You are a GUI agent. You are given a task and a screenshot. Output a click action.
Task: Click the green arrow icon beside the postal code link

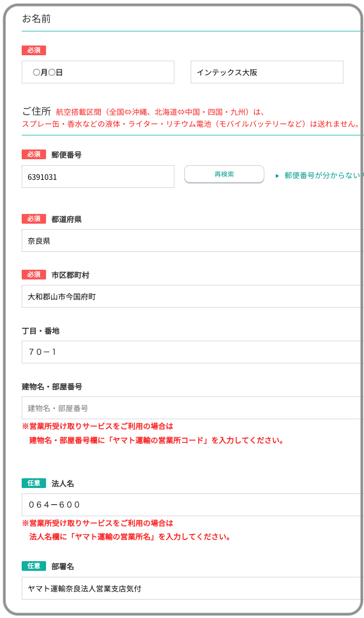tap(277, 176)
